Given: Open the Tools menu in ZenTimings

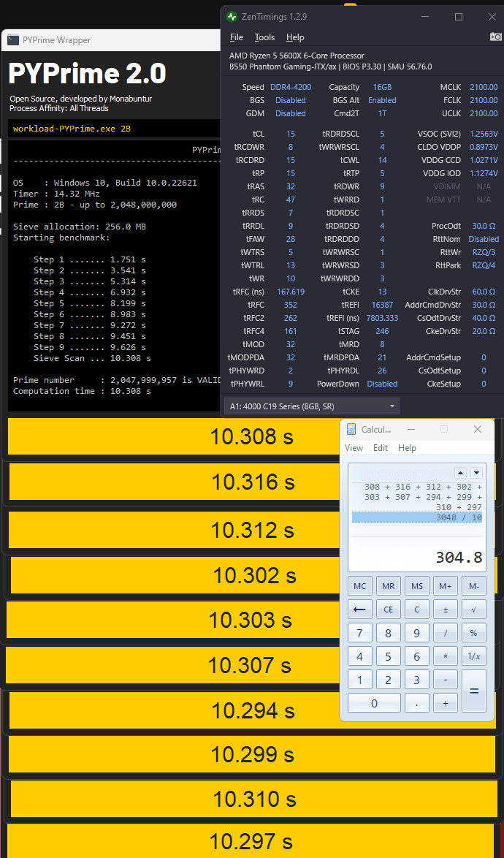Looking at the screenshot, I should pos(264,37).
